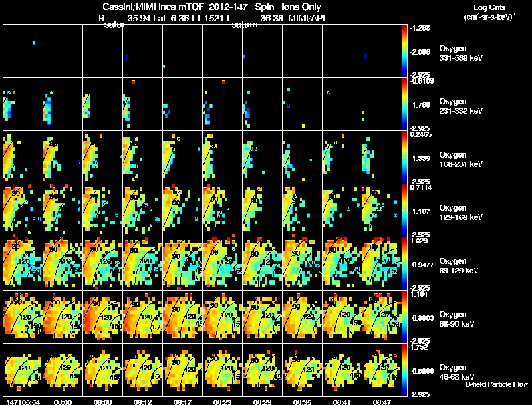Click the '(cm²-sr-s-keV)' units label
Image resolution: width=532 pixels, height=405 pixels.
click(x=489, y=17)
